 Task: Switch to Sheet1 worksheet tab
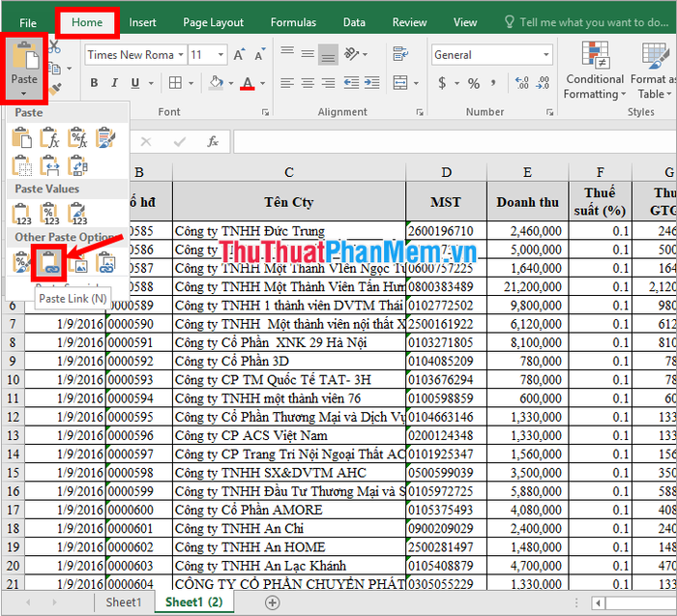[x=124, y=602]
